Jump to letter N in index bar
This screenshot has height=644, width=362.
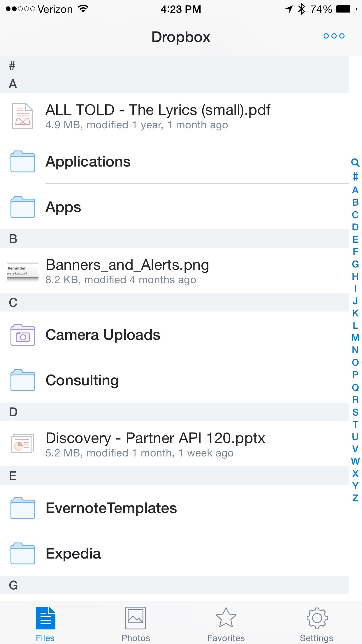355,350
